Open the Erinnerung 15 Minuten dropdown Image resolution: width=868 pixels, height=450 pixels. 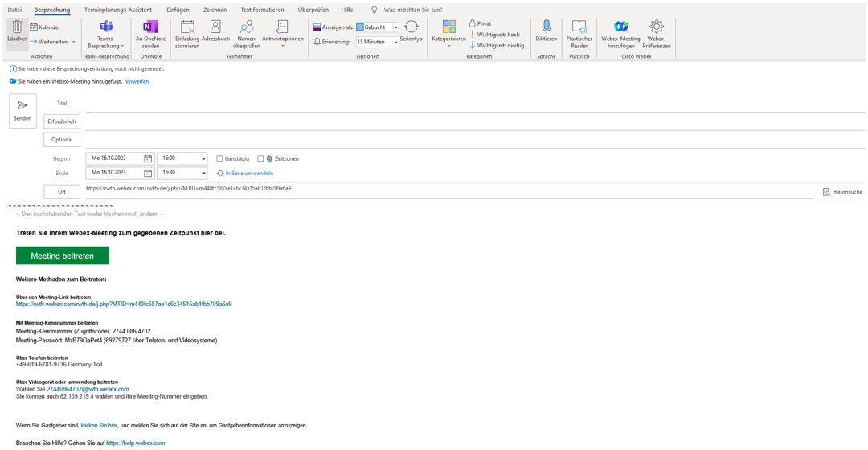pos(395,42)
